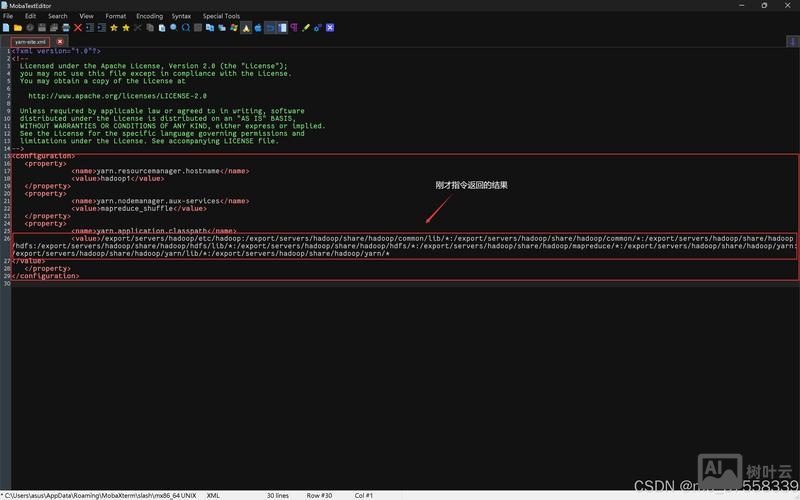Toggle show pilcrow special characters icon
Screen dimensions: 800x500
pyautogui.click(x=294, y=28)
